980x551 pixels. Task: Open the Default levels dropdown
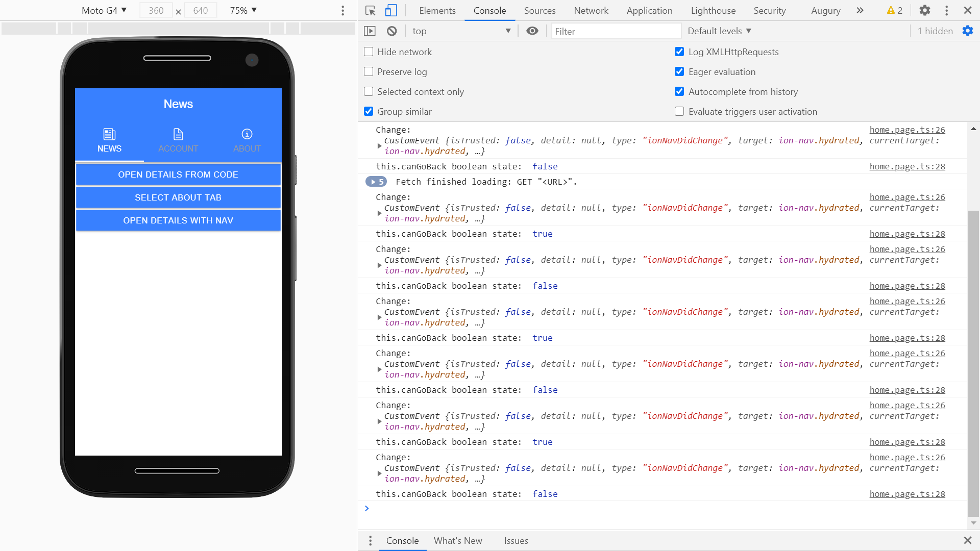719,31
